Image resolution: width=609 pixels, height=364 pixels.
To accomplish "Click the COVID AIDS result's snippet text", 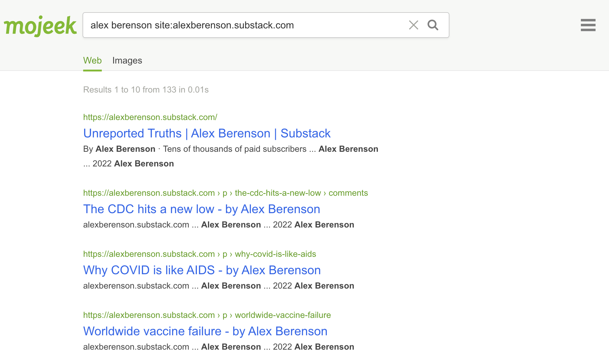I will pyautogui.click(x=219, y=286).
